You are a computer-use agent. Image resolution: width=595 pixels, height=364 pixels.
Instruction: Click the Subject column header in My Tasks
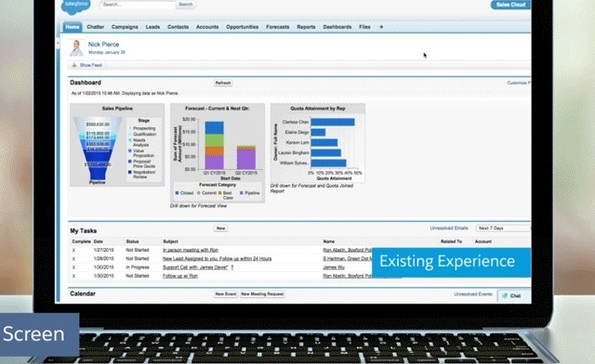click(x=170, y=241)
